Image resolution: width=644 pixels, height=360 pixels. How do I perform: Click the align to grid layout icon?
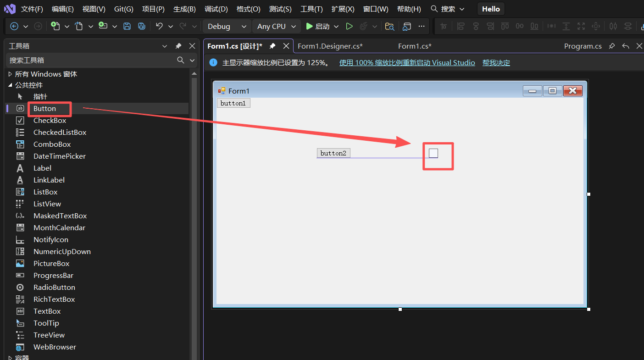click(444, 27)
